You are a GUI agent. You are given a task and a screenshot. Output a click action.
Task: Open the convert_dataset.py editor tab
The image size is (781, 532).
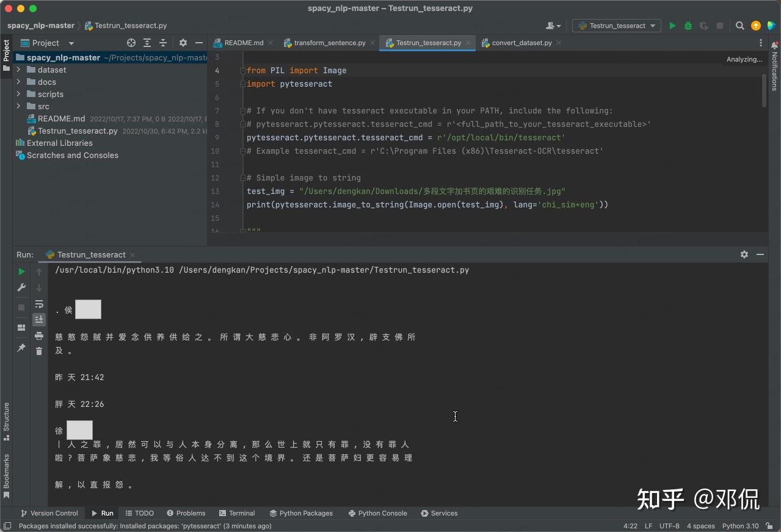coord(521,43)
